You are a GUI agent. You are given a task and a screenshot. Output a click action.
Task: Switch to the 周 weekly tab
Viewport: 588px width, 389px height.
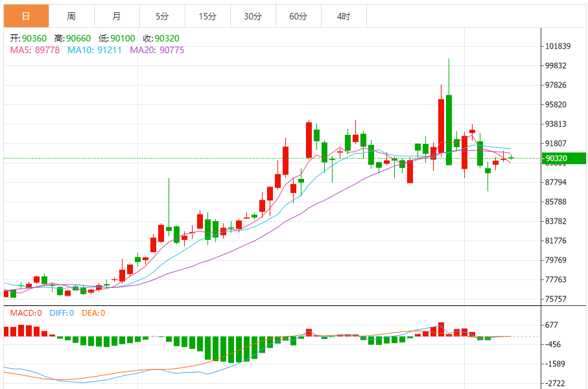tap(71, 16)
